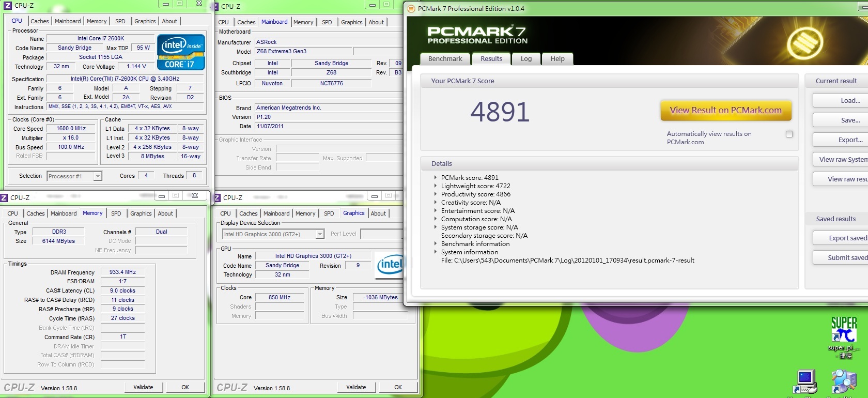Expand the PCMark score details row

pyautogui.click(x=435, y=177)
